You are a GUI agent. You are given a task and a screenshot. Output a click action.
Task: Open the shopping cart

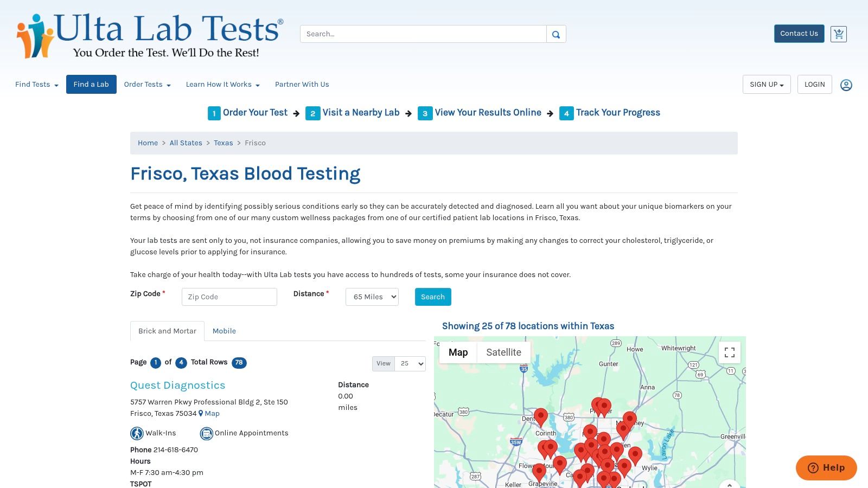(838, 34)
